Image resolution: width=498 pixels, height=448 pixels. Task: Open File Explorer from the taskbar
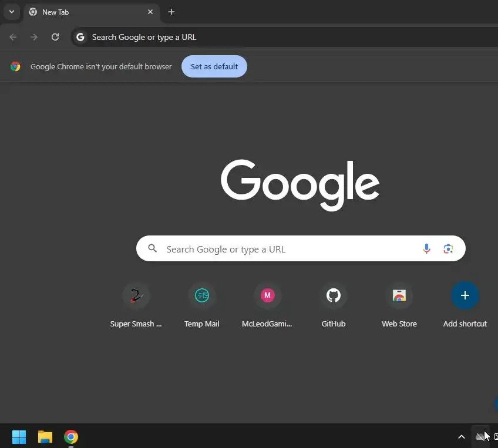[45, 437]
